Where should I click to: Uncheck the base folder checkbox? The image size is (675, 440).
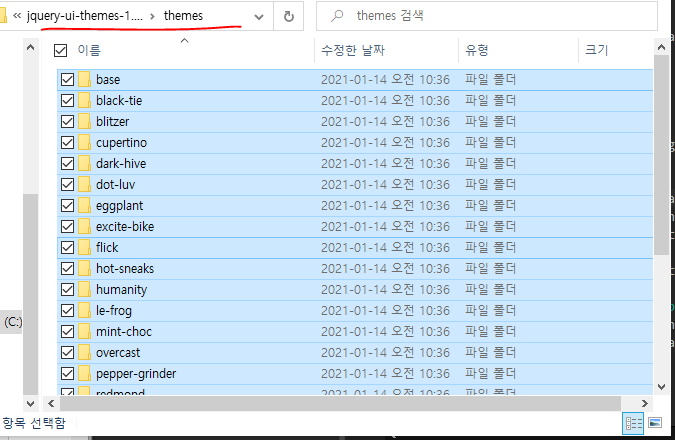pos(68,80)
